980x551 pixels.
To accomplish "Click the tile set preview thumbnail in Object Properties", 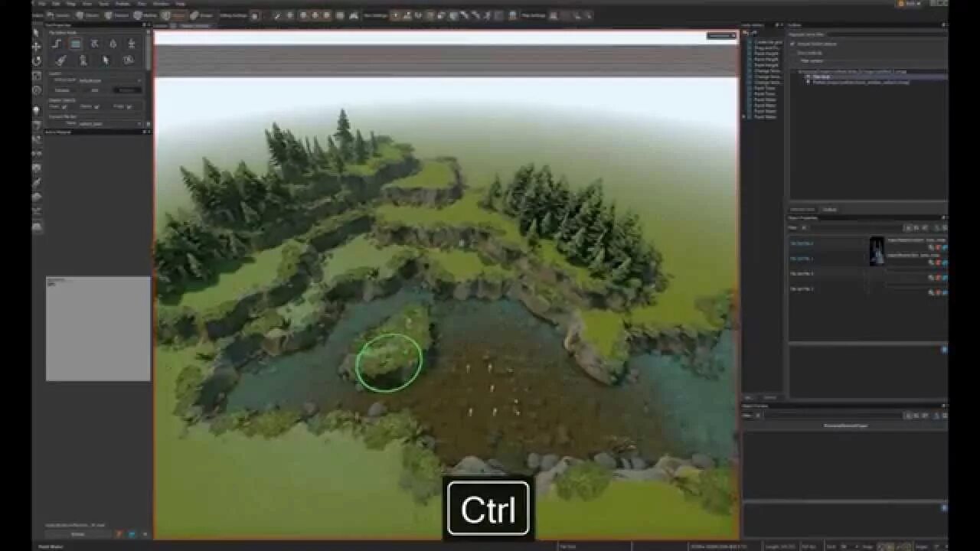I will [x=877, y=251].
